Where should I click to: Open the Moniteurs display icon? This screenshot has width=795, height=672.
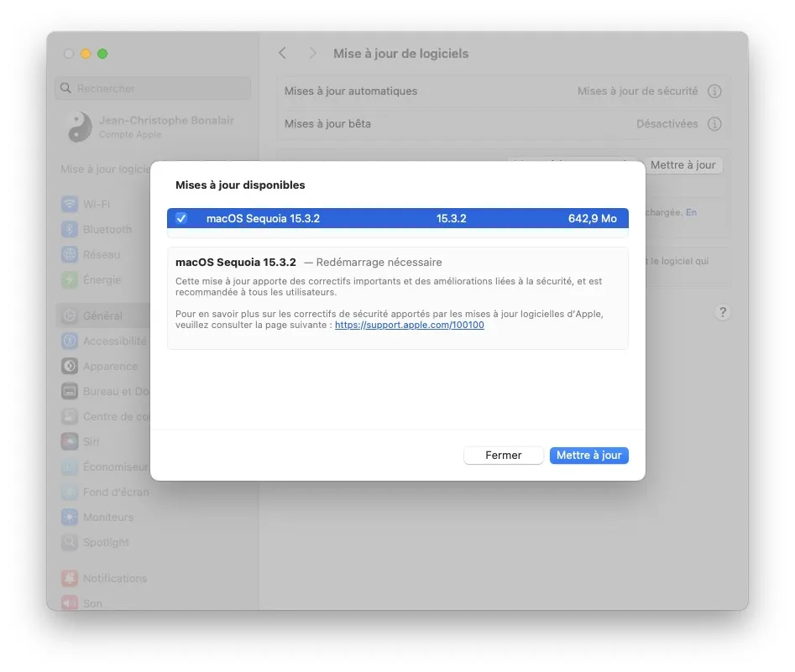pos(70,517)
